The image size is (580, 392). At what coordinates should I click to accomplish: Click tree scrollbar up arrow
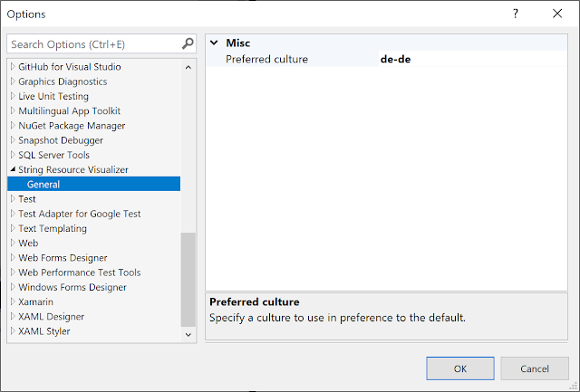coord(188,67)
